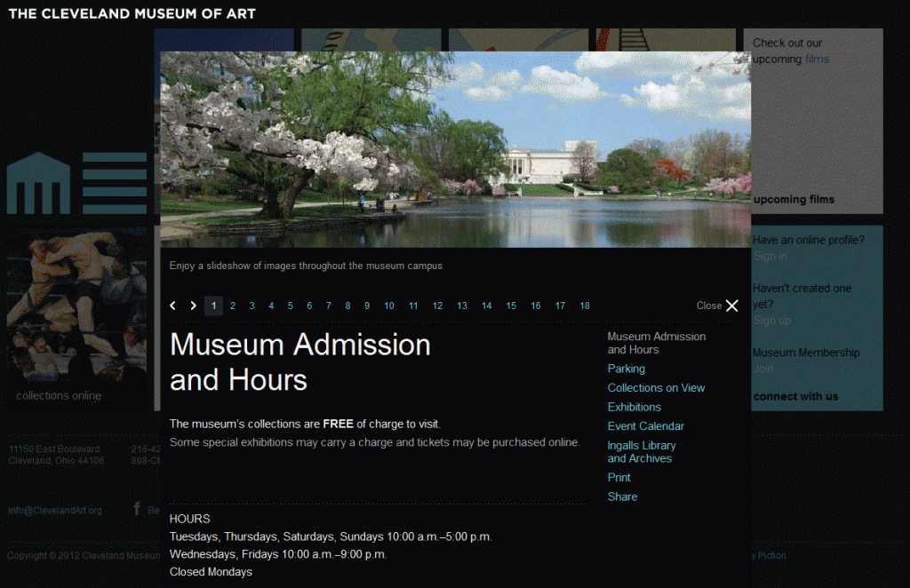Visit Ingalls Library and Archives

tap(642, 452)
